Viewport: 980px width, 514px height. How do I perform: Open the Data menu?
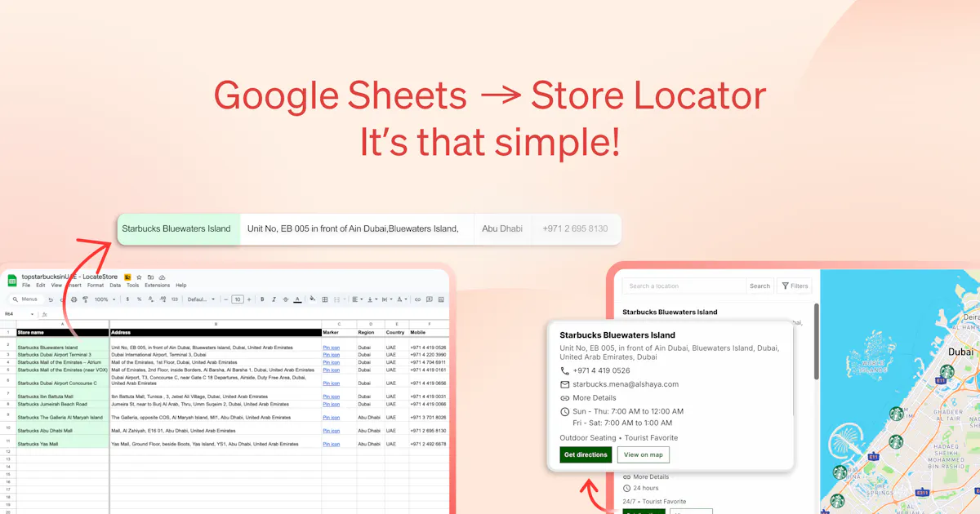pyautogui.click(x=115, y=286)
